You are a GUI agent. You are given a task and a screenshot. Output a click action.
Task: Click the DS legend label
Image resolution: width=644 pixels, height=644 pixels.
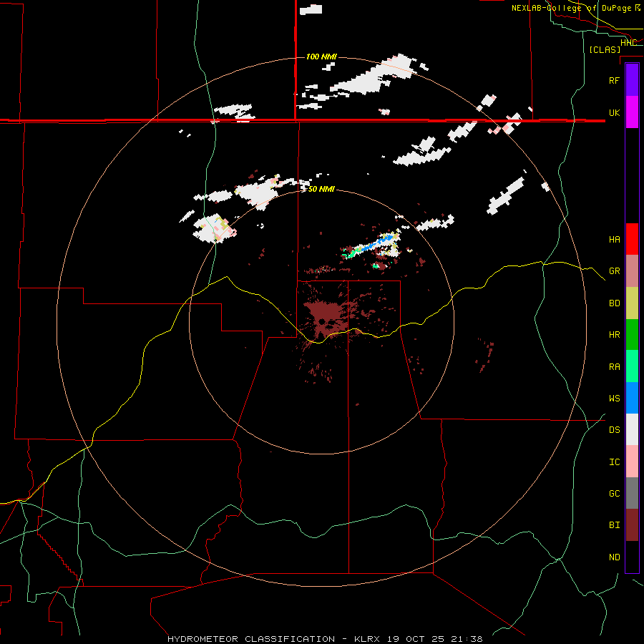pyautogui.click(x=614, y=430)
